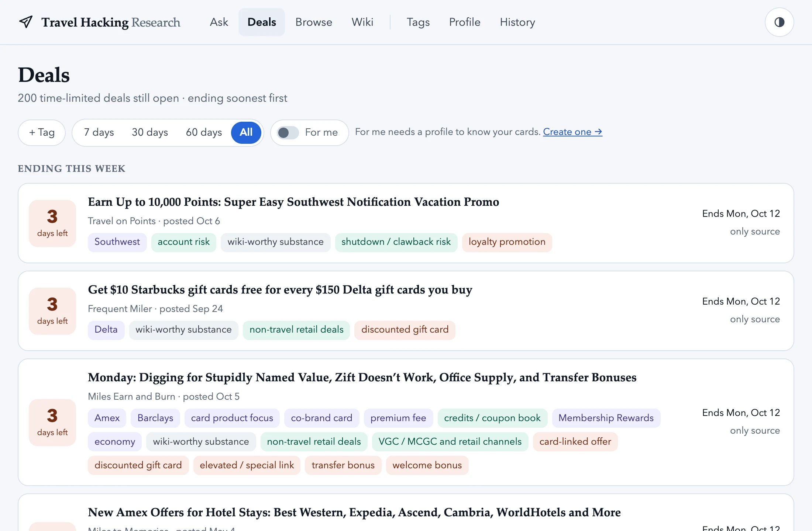This screenshot has width=812, height=531.
Task: Filter deals to 30 days
Action: pyautogui.click(x=150, y=132)
